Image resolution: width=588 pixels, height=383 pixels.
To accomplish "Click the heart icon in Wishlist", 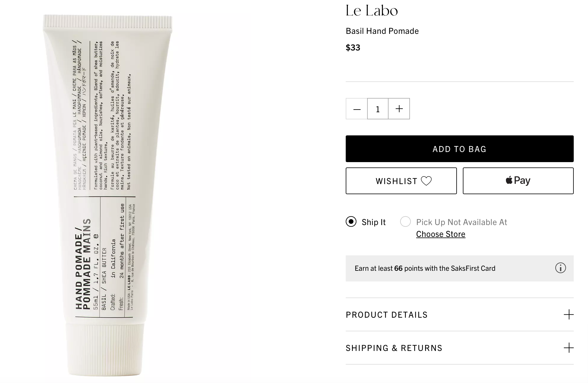I will click(426, 181).
